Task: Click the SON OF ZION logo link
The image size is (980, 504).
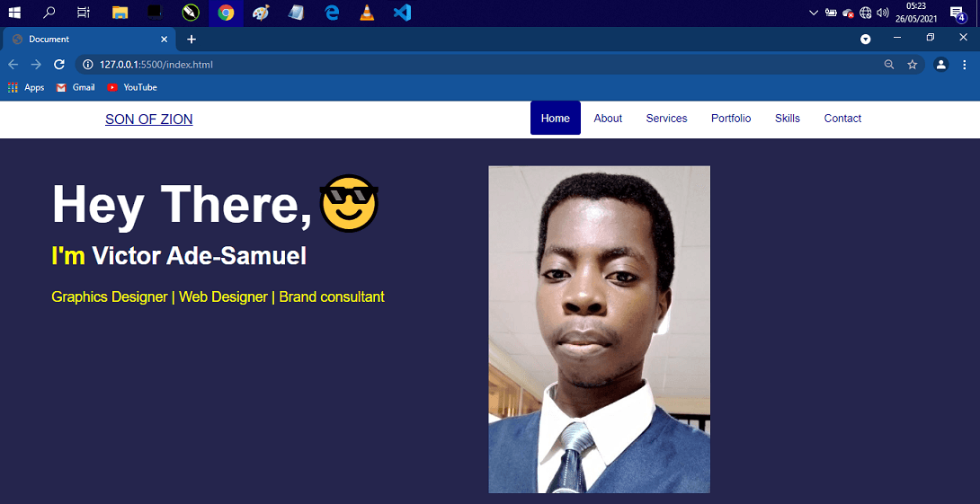Action: coord(148,119)
